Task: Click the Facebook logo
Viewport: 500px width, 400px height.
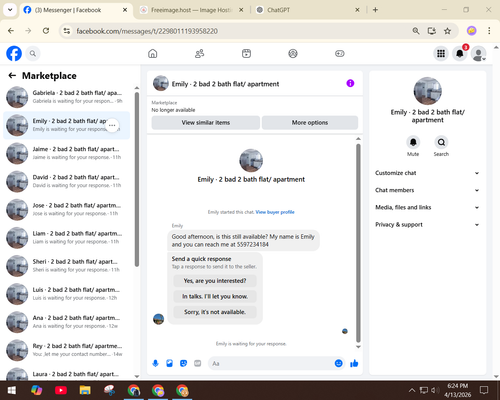Action: 14,53
